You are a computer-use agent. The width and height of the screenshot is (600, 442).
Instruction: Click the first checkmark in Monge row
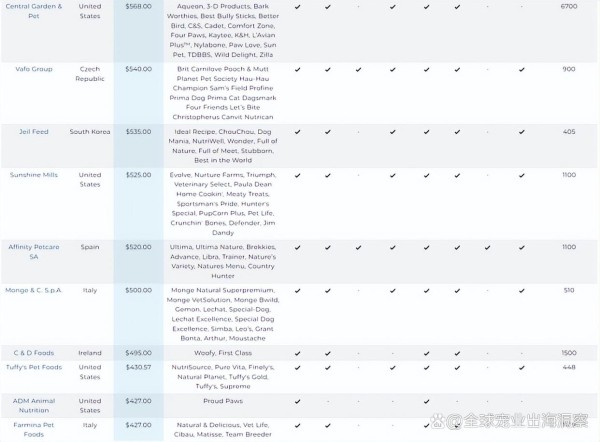coord(297,291)
